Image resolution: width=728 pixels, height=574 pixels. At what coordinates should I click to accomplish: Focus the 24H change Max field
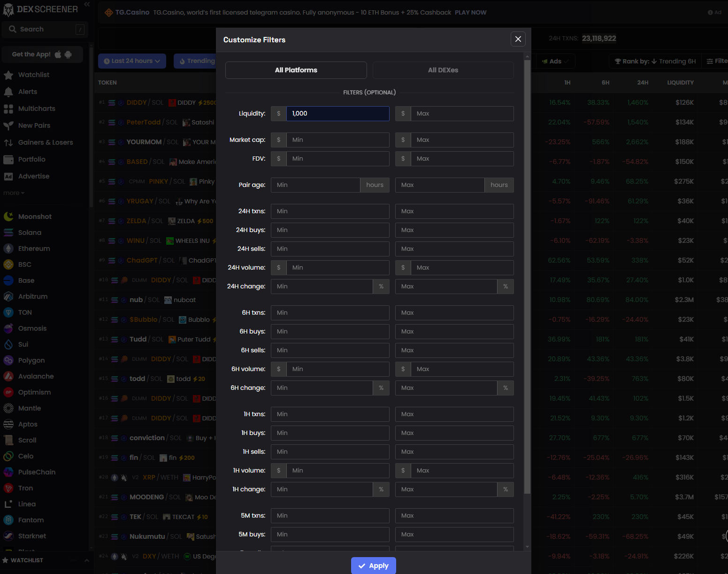pos(446,287)
